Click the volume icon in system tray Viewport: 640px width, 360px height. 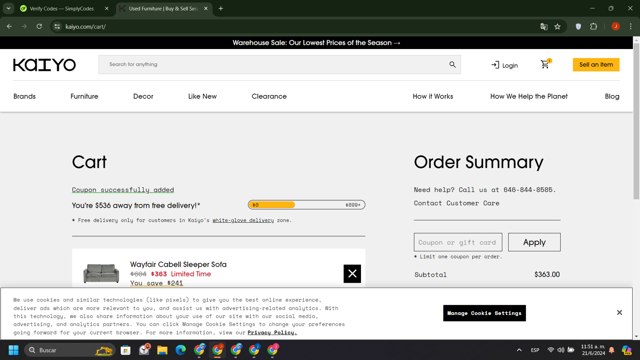click(561, 350)
